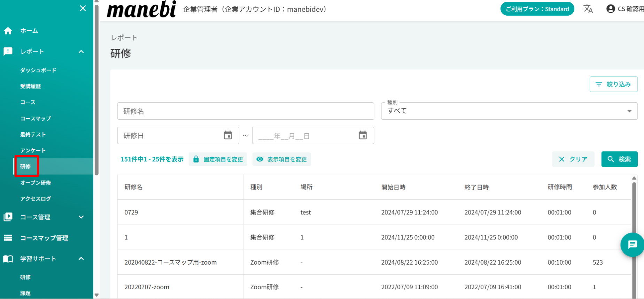Click 固定項目を変更 button

(x=218, y=159)
